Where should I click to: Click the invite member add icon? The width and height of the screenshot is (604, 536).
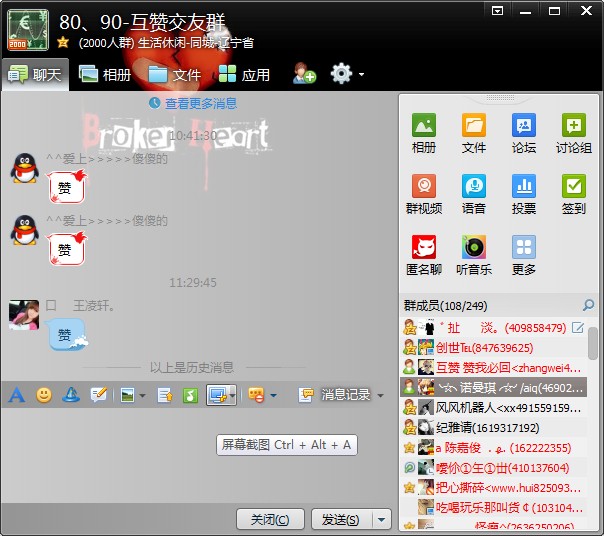click(x=304, y=73)
